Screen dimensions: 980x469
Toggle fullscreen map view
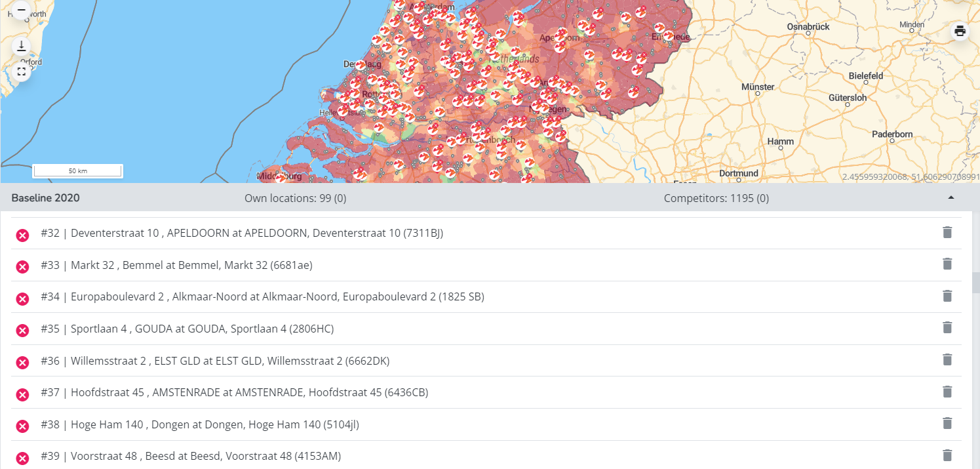point(22,71)
